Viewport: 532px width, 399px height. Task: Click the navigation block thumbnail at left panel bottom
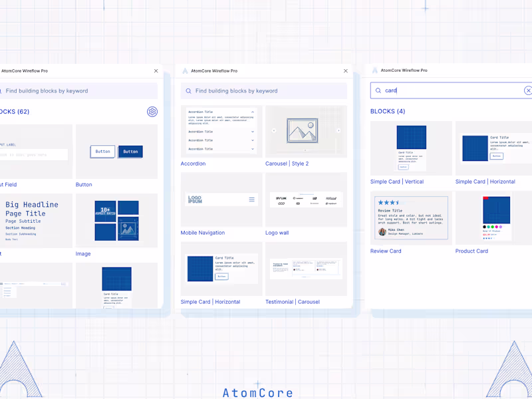36,286
